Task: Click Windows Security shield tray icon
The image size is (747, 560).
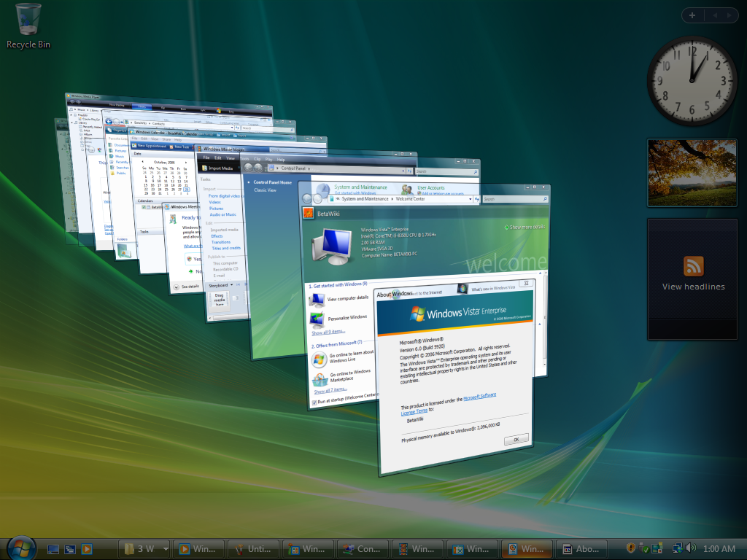Action: tap(632, 548)
